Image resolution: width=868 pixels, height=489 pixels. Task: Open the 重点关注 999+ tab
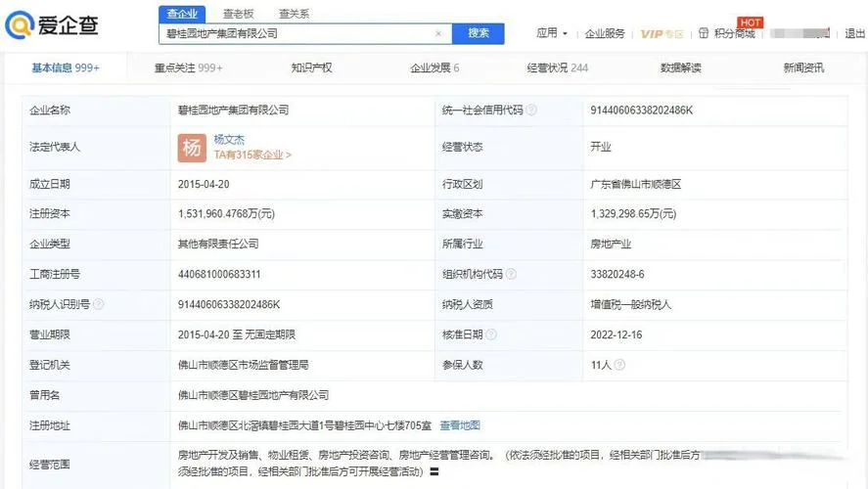click(188, 68)
